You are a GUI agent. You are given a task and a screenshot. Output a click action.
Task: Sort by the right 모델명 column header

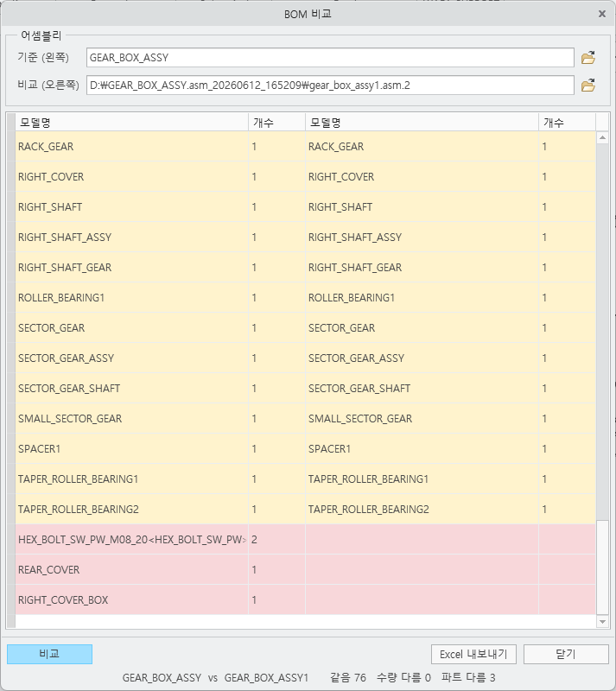click(422, 123)
